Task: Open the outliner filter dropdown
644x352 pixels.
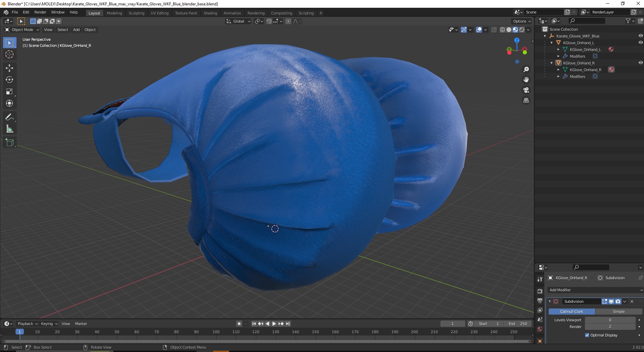Action: [630, 21]
